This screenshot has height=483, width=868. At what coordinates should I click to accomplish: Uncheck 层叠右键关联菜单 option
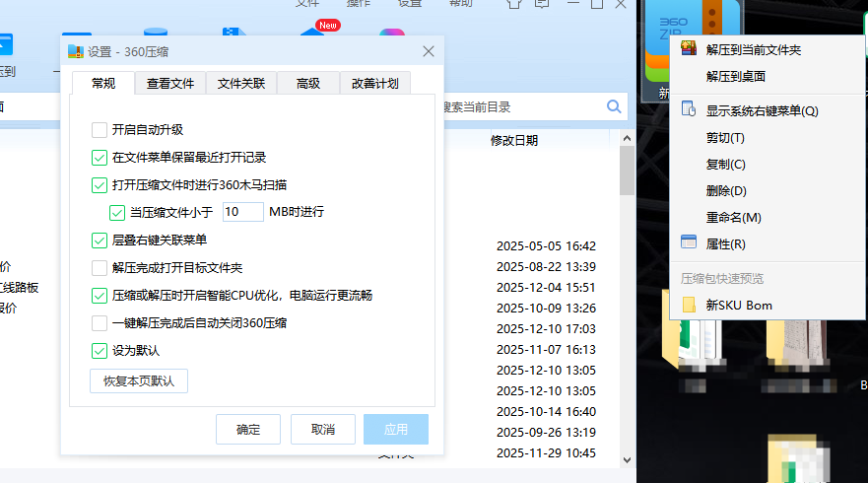point(100,240)
